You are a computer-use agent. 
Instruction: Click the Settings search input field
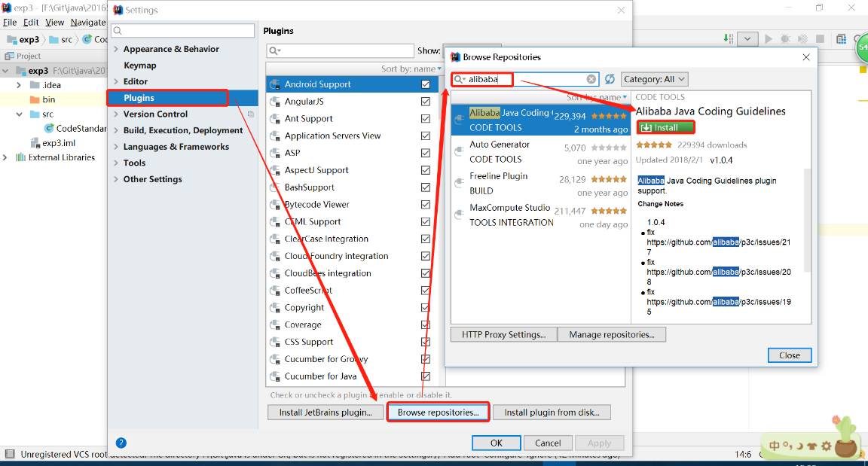[x=183, y=30]
